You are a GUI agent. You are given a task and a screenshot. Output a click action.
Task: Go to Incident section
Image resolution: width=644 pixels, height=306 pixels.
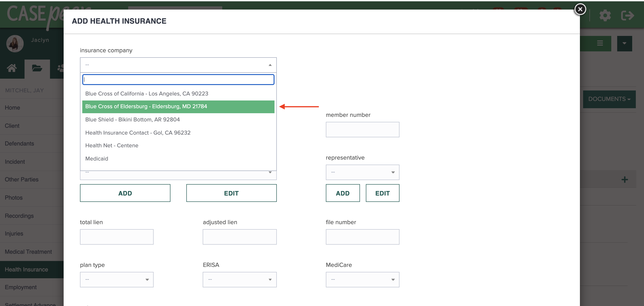pyautogui.click(x=32, y=162)
